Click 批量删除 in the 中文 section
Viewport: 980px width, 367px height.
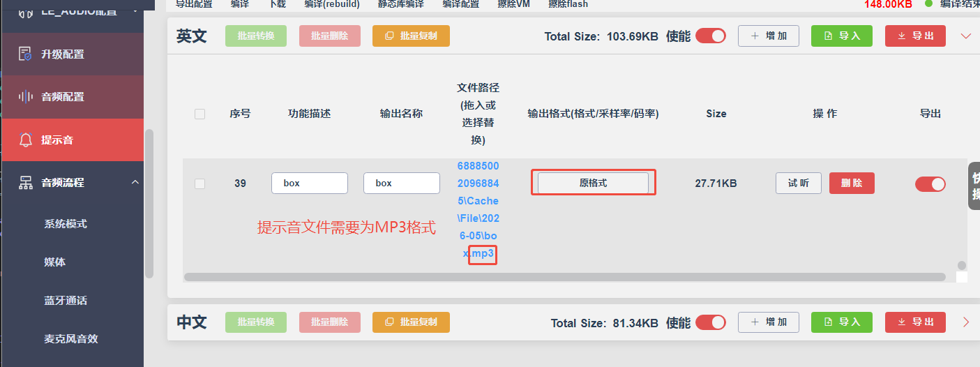tap(330, 322)
